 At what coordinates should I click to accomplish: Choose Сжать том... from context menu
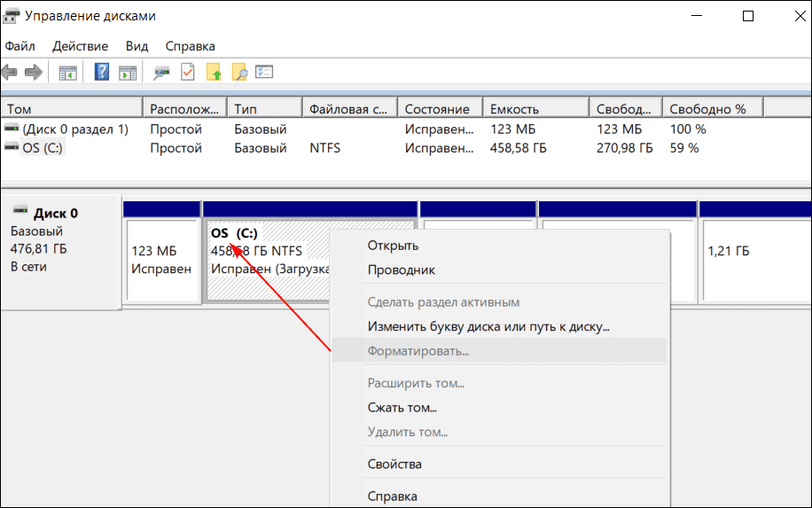click(x=402, y=408)
